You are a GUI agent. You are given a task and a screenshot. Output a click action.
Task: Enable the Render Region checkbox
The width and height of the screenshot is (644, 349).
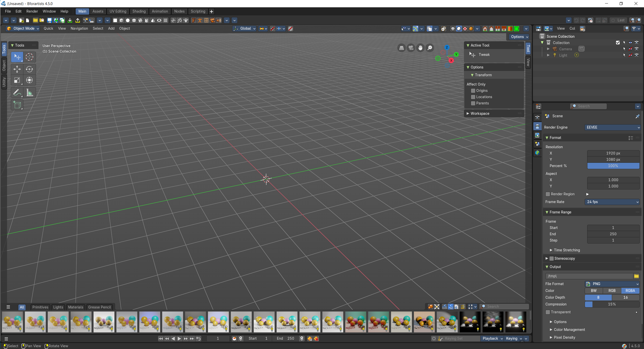point(548,194)
